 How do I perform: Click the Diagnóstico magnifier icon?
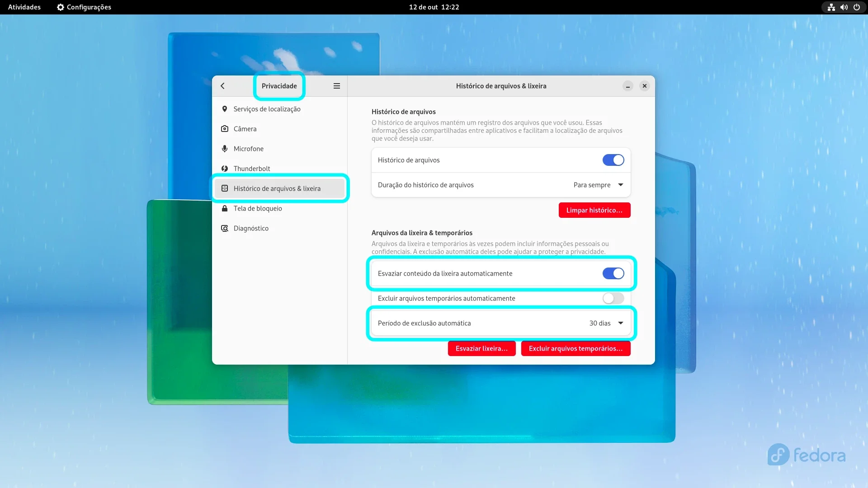(x=225, y=228)
